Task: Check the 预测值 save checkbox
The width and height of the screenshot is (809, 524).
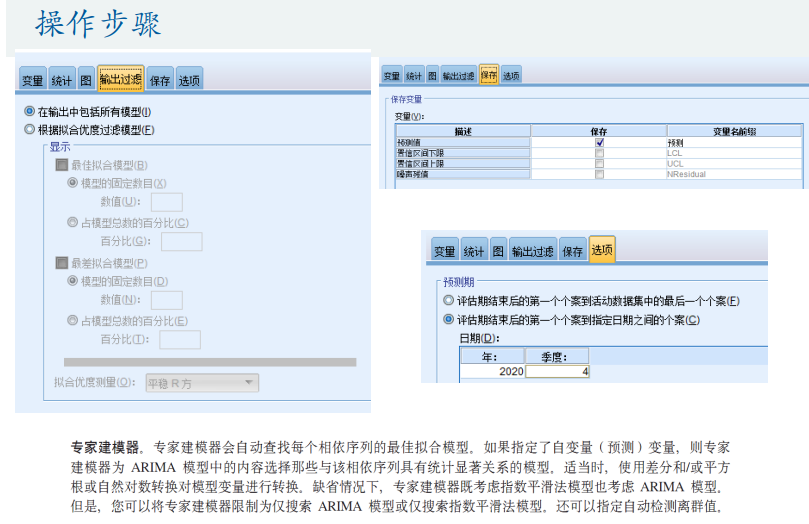Action: click(x=599, y=143)
